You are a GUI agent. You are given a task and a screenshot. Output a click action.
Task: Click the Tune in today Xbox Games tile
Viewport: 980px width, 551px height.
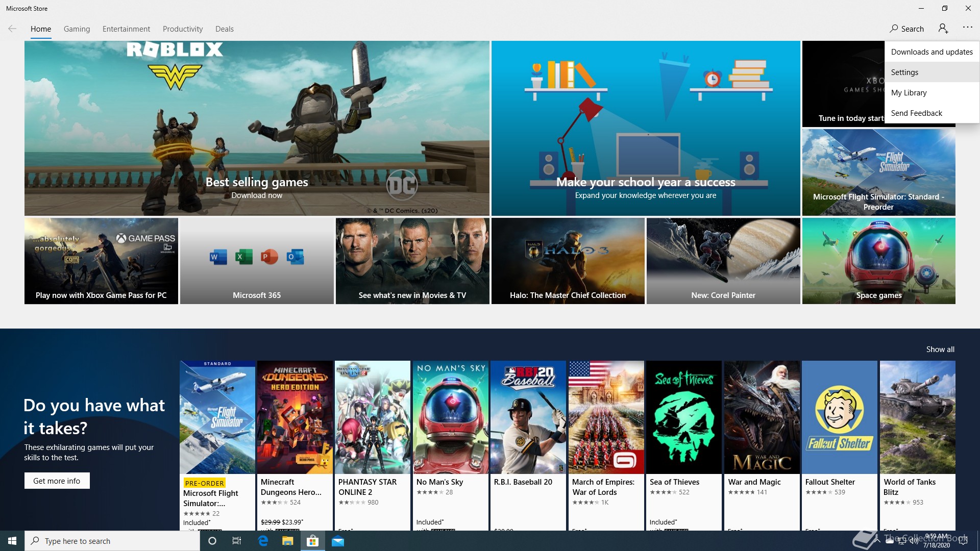843,84
